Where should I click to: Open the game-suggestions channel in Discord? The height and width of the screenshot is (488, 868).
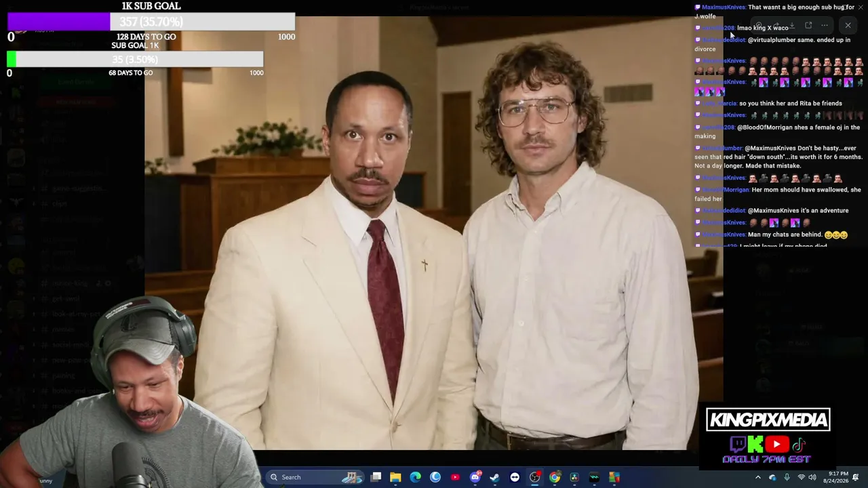coord(79,188)
